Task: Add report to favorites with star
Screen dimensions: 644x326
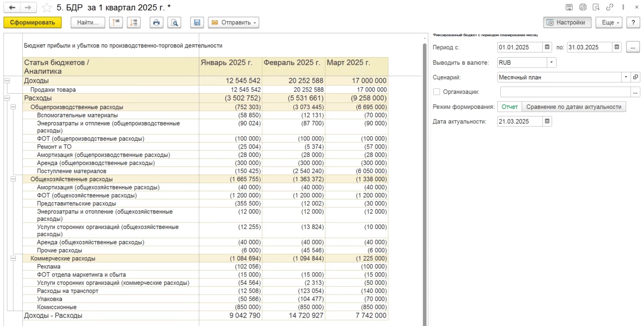Action: pos(46,8)
